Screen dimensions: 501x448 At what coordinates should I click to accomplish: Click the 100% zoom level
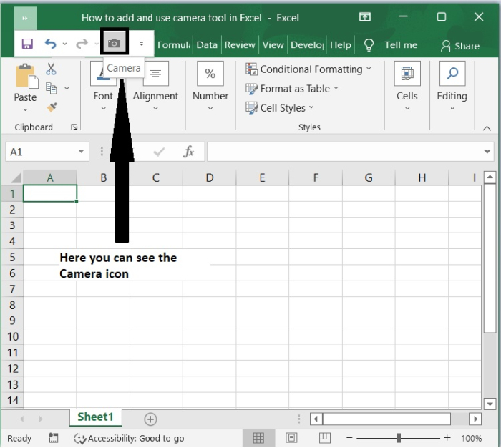[471, 438]
